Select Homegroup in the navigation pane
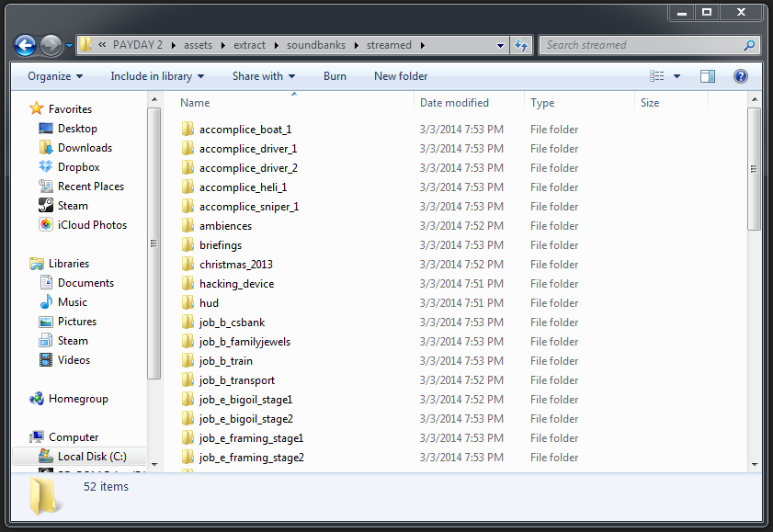Viewport: 773px width, 532px height. pyautogui.click(x=78, y=399)
